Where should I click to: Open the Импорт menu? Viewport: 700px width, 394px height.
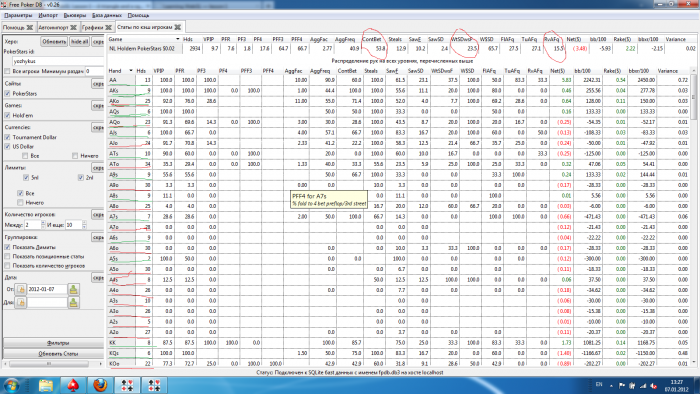pos(48,15)
